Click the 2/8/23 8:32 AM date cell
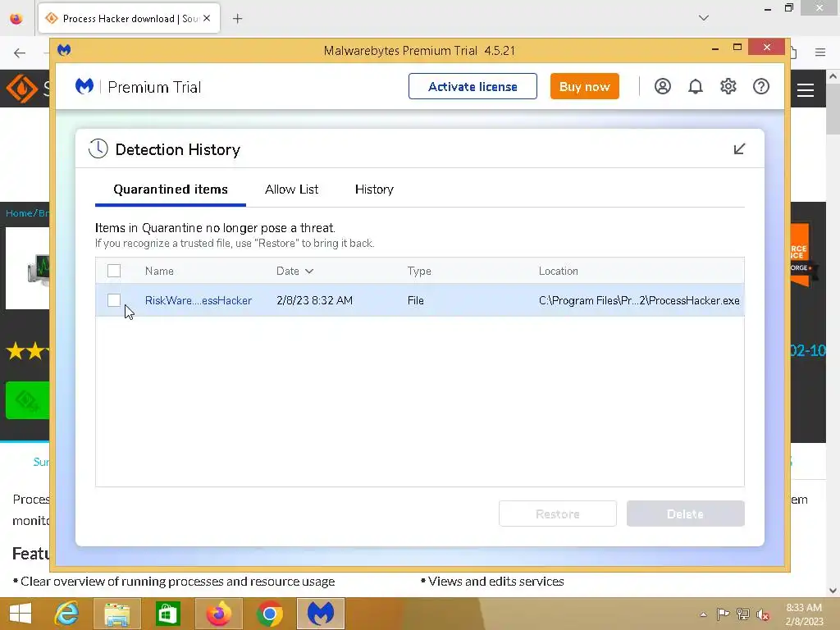Image resolution: width=840 pixels, height=630 pixels. coord(314,300)
